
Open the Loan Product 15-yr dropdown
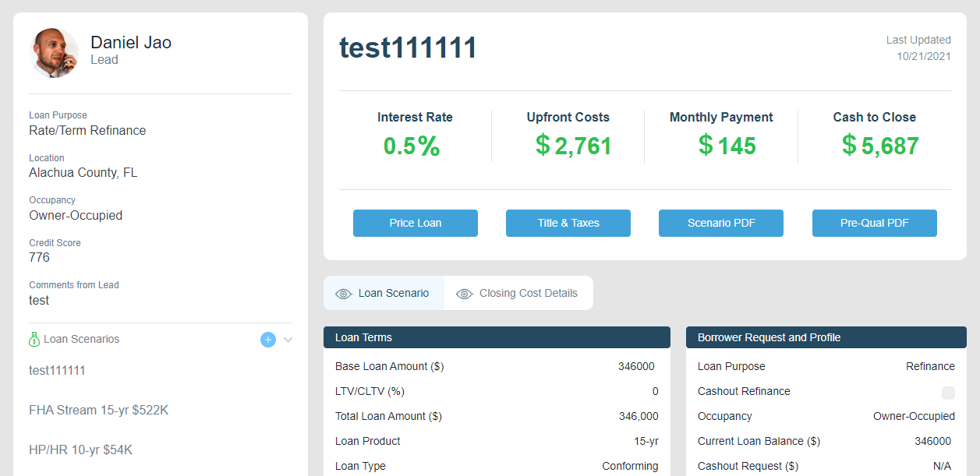[x=645, y=441]
